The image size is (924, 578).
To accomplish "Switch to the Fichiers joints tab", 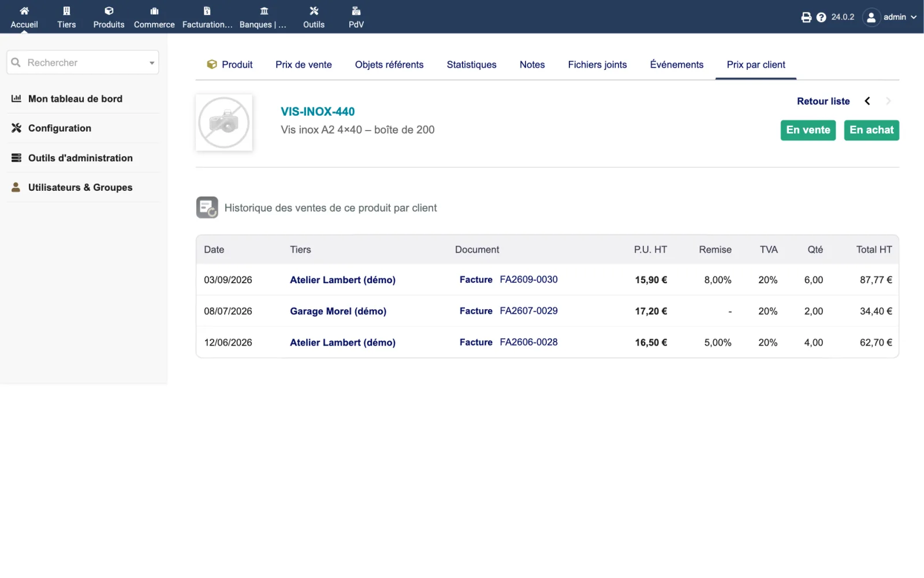I will (x=597, y=65).
